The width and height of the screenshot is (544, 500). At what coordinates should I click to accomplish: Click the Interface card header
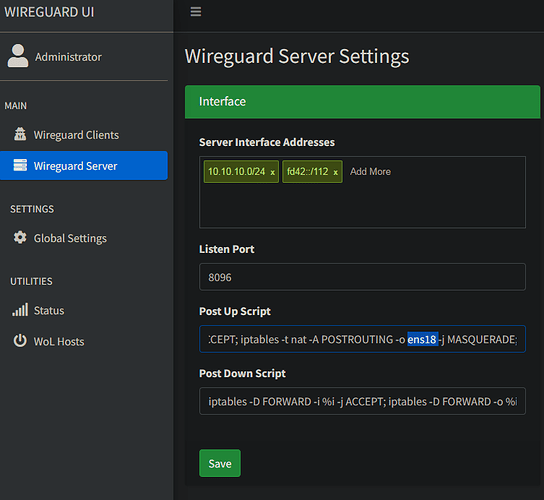[362, 102]
